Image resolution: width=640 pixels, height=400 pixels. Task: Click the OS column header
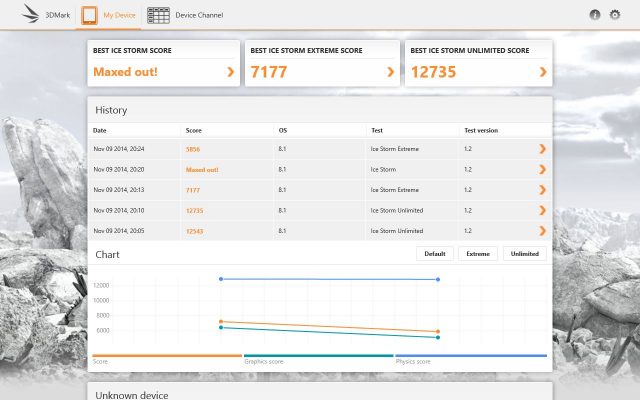pyautogui.click(x=283, y=131)
